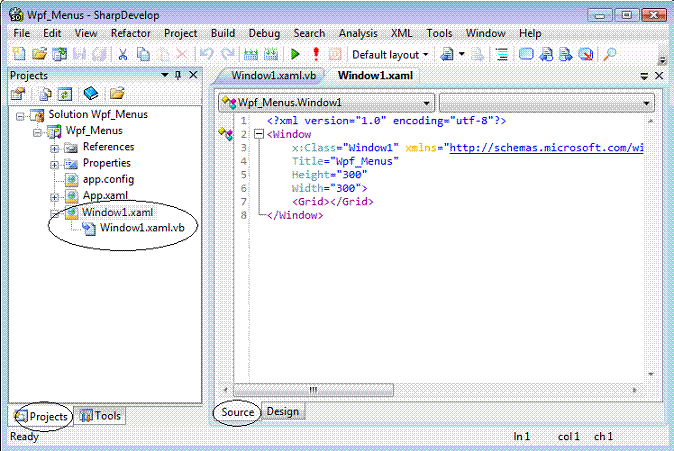Click the Toggle Bookmark icon
Viewport: 674px width, 451px height.
click(526, 54)
